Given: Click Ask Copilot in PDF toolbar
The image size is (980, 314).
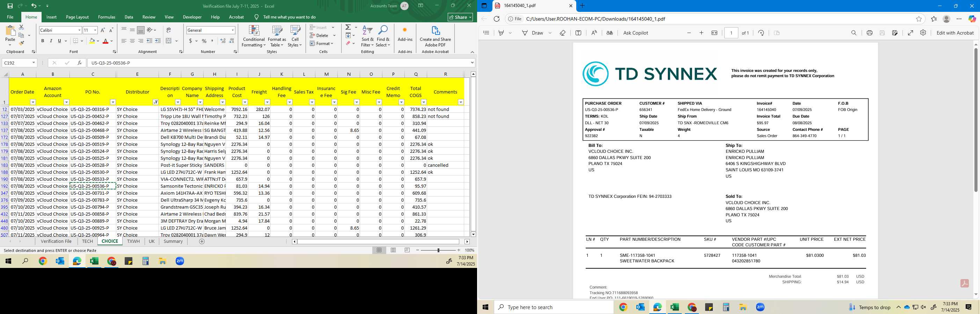Looking at the screenshot, I should (635, 33).
